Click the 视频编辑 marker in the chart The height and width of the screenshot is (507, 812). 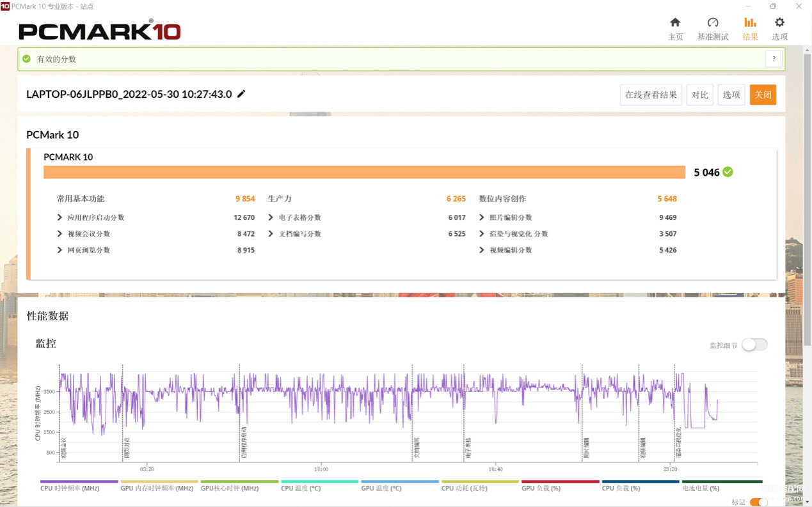(642, 448)
